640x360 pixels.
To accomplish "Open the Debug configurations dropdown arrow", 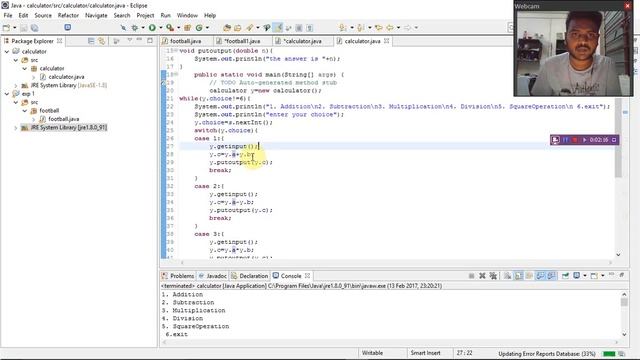I will pyautogui.click(x=143, y=28).
